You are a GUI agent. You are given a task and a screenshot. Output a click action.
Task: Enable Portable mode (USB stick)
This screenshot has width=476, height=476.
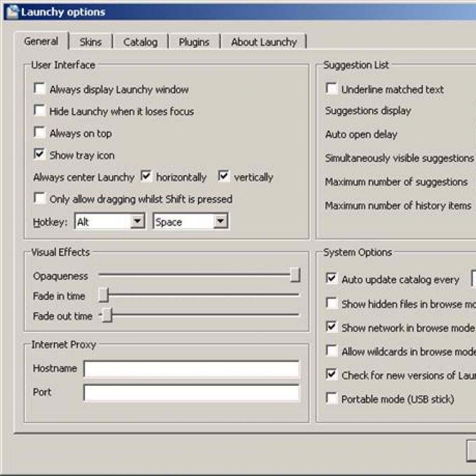331,398
